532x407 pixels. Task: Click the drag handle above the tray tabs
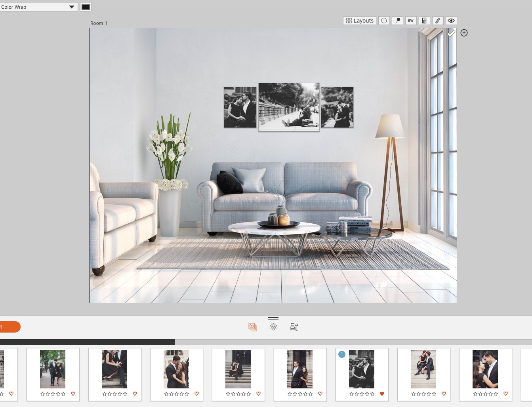273,318
